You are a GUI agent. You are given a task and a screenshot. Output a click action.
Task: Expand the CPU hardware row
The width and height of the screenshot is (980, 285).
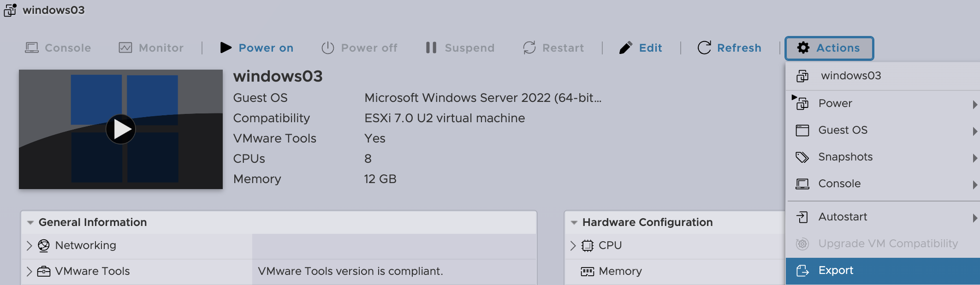point(573,245)
